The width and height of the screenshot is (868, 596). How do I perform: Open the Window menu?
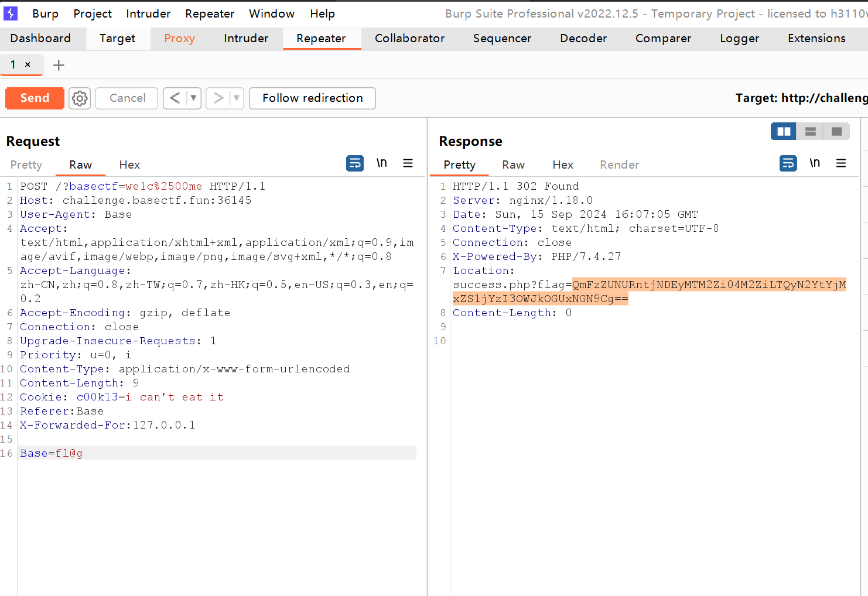tap(272, 13)
